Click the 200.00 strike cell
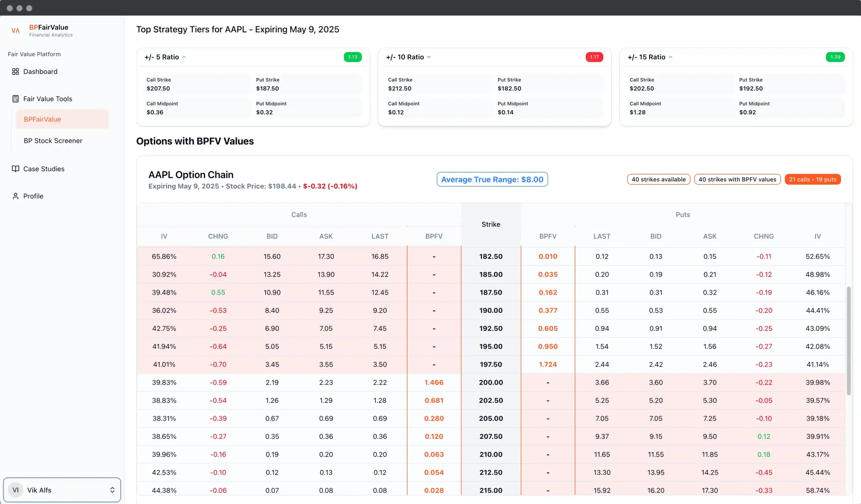This screenshot has height=504, width=861. [x=491, y=383]
